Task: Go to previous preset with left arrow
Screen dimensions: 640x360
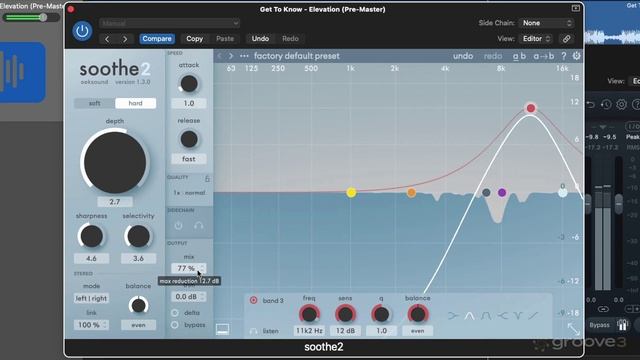Action: point(107,39)
